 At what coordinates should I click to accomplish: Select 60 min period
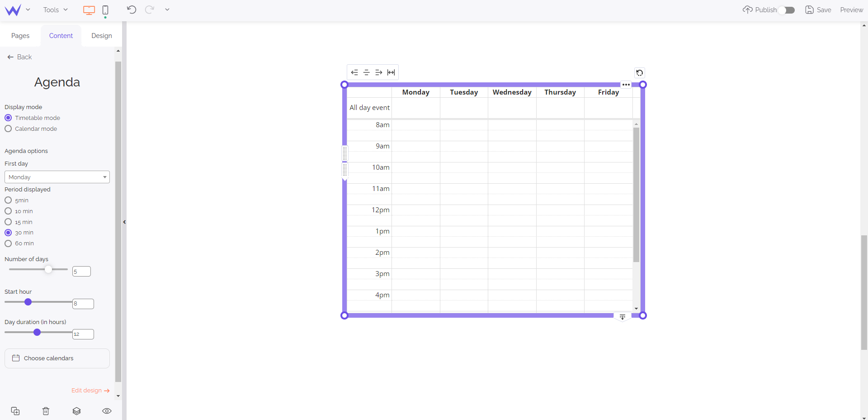point(8,243)
